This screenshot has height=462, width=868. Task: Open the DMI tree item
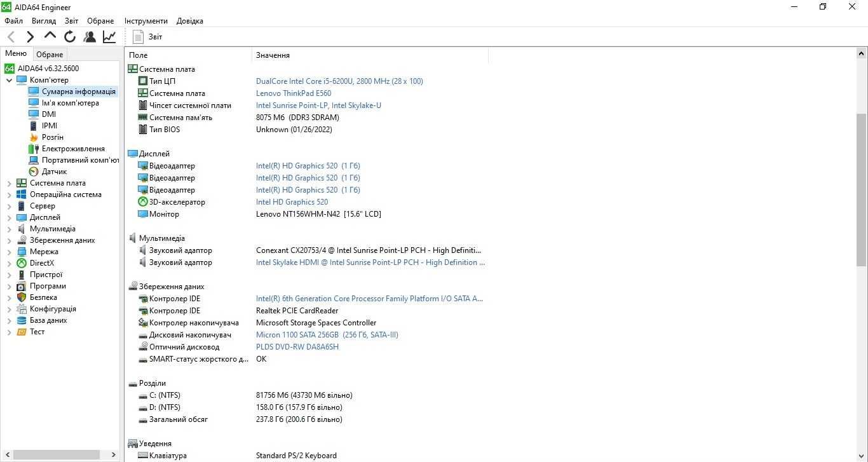point(49,114)
